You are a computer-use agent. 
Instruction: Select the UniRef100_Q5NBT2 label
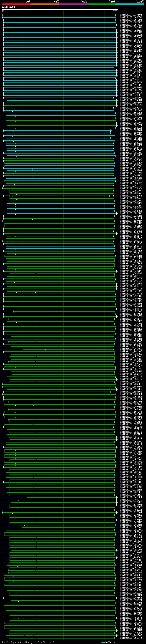click(131, 246)
